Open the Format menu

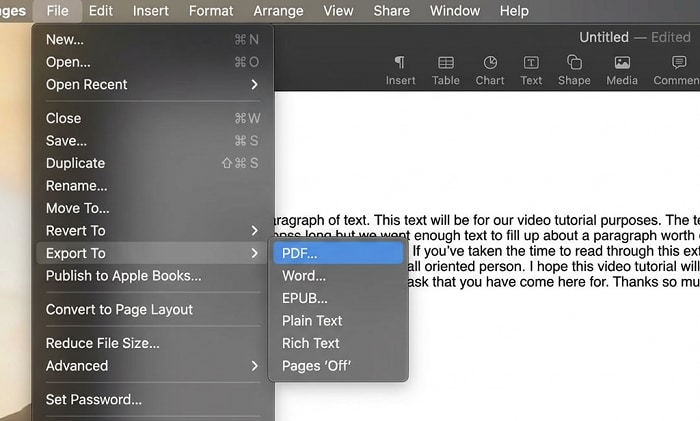coord(211,11)
